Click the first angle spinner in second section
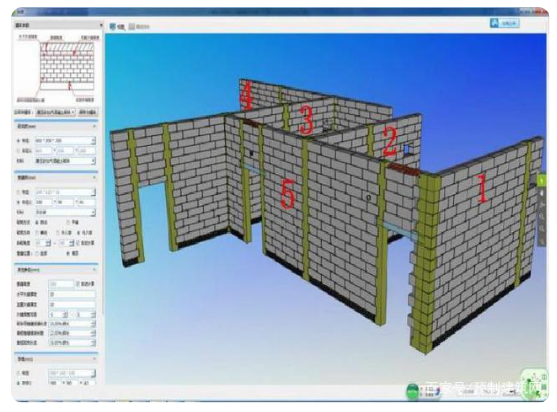The height and width of the screenshot is (412, 557). click(x=43, y=243)
